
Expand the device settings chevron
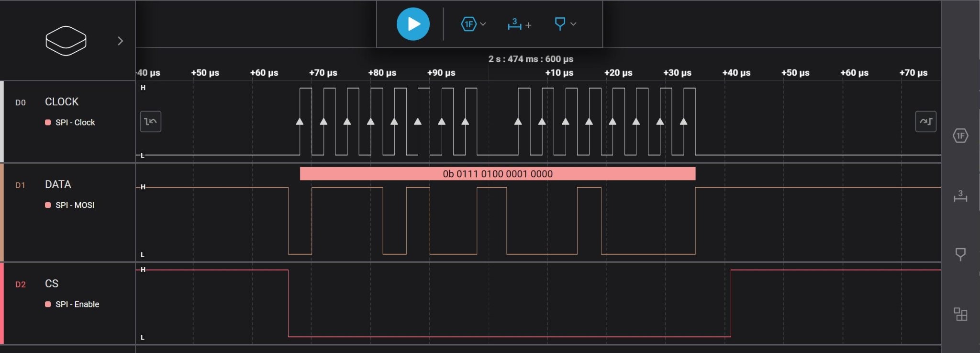click(121, 41)
